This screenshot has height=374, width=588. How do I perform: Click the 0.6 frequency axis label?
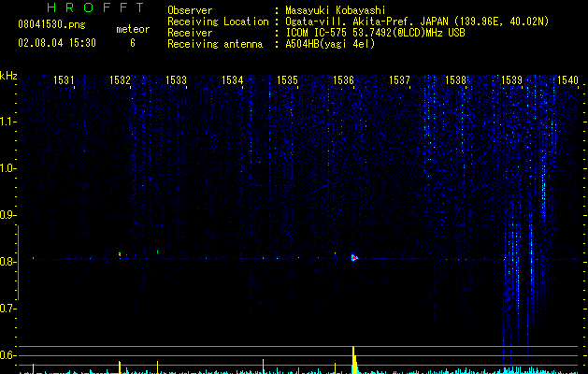click(7, 355)
